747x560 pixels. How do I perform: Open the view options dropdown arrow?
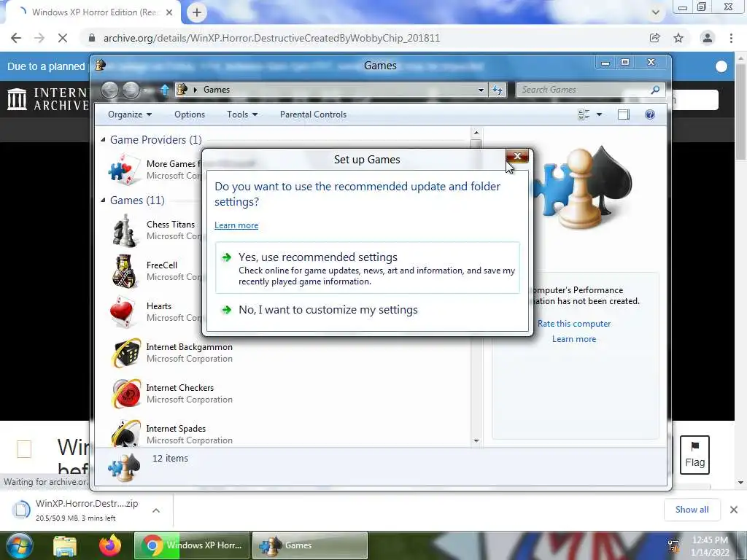(600, 114)
